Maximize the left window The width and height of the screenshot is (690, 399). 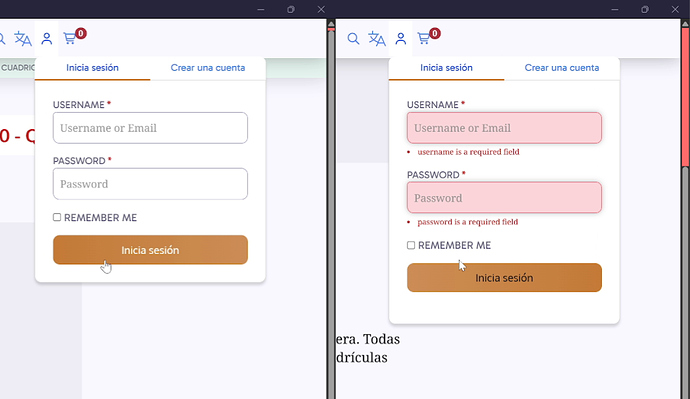coord(291,9)
